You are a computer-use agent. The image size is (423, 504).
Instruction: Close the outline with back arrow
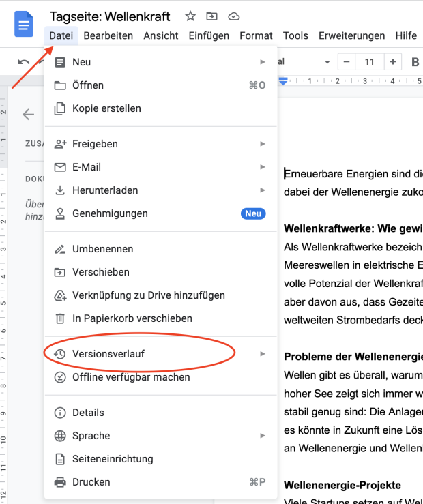click(28, 114)
